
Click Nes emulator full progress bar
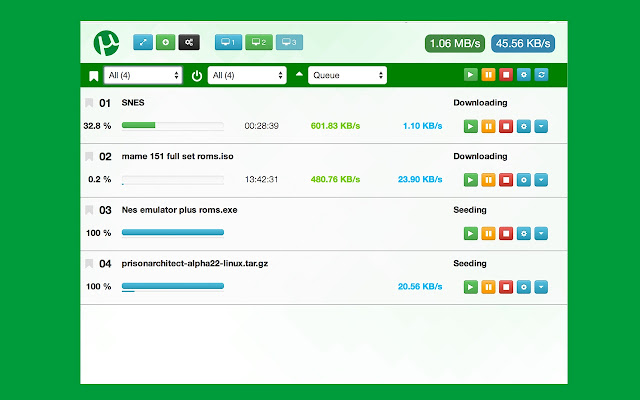tap(173, 232)
